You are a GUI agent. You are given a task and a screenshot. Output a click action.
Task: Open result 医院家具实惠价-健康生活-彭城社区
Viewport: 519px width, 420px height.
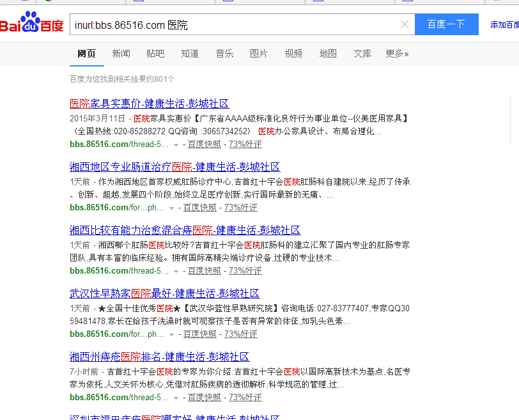pyautogui.click(x=149, y=104)
